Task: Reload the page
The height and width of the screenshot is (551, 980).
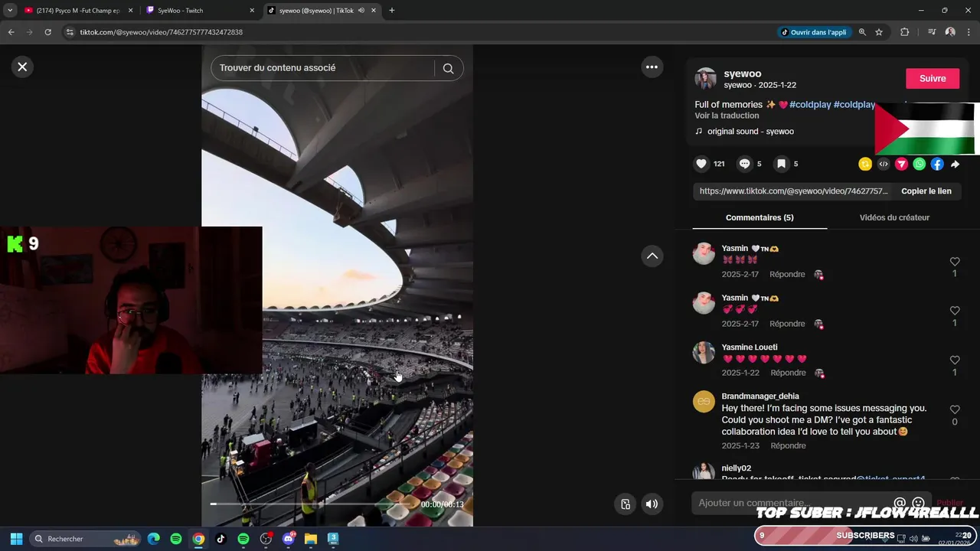Action: (x=47, y=32)
